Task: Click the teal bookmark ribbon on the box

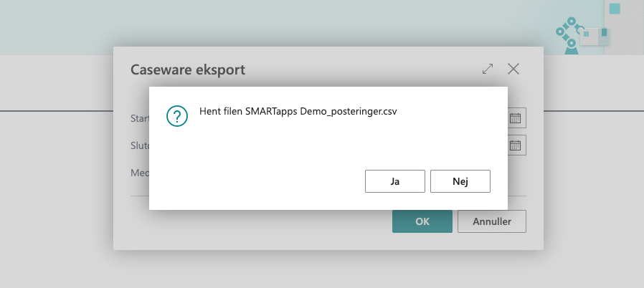Action: (605, 32)
